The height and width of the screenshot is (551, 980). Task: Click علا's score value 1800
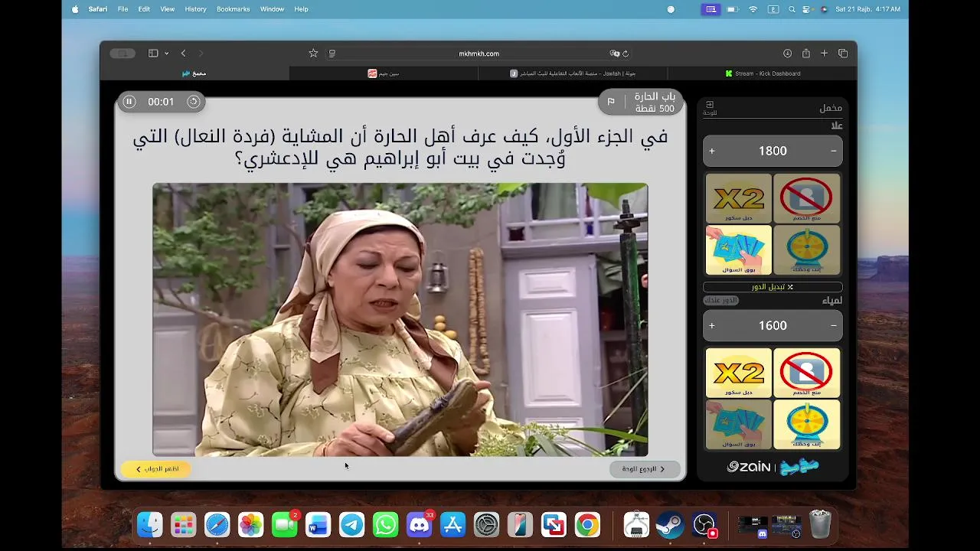tap(773, 152)
